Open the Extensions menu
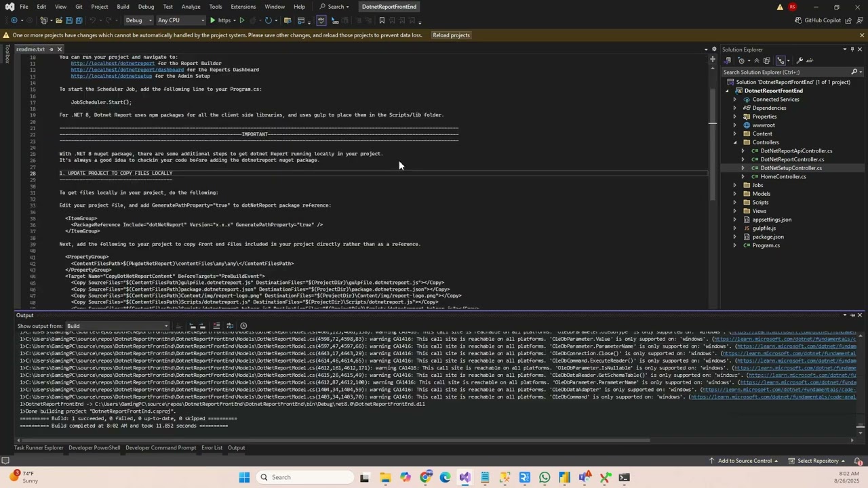 tap(243, 7)
